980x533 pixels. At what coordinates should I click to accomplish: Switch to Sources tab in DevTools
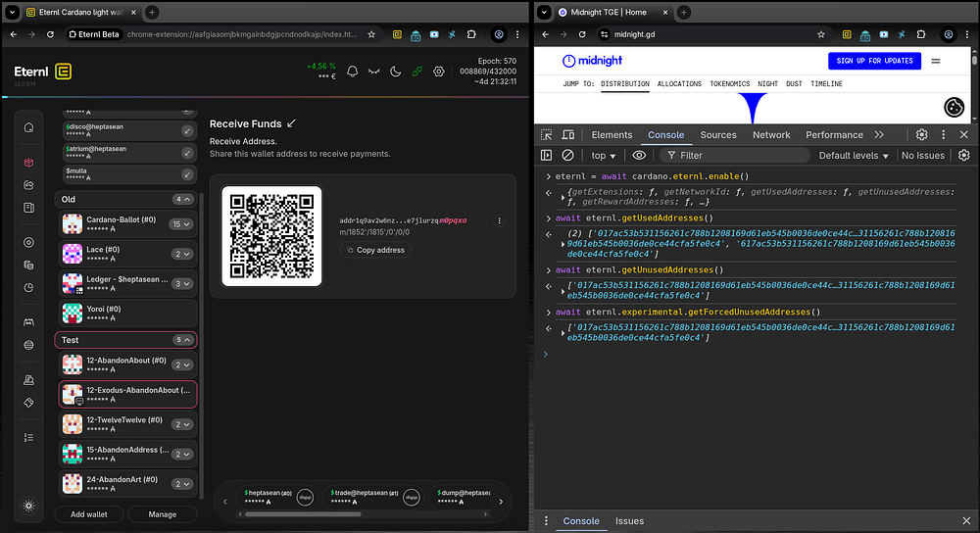click(x=718, y=135)
